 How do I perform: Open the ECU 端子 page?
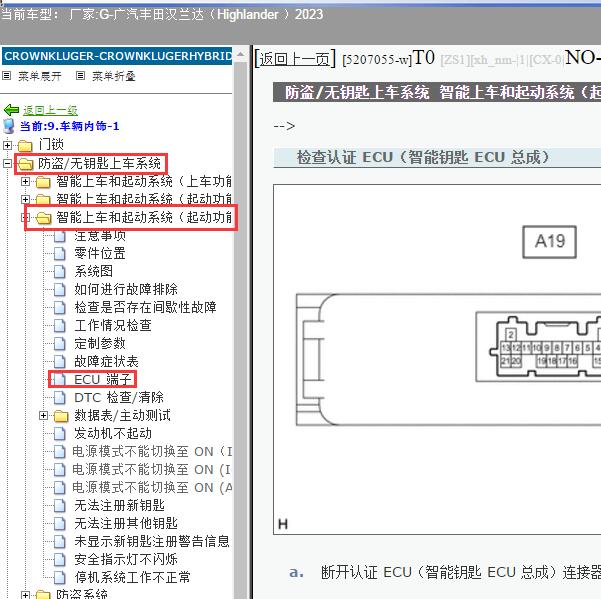[103, 379]
